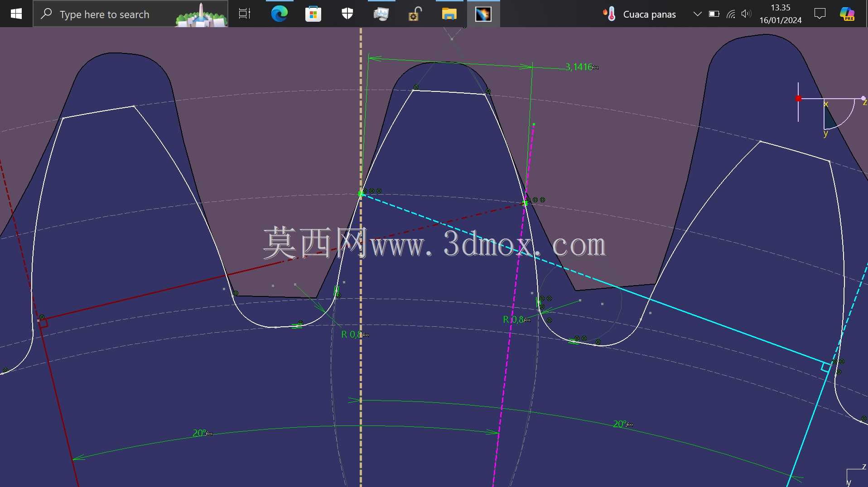Launch Copilot preview from the taskbar
This screenshot has height=487, width=868.
[x=847, y=14]
